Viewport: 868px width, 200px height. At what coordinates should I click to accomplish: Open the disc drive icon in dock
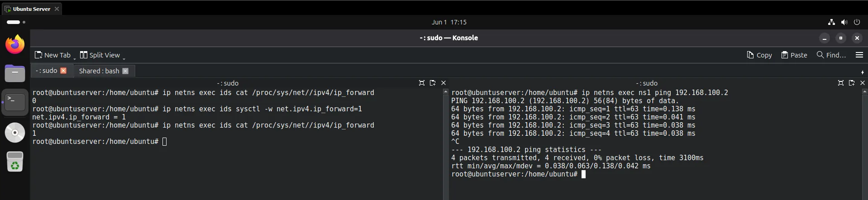point(15,133)
